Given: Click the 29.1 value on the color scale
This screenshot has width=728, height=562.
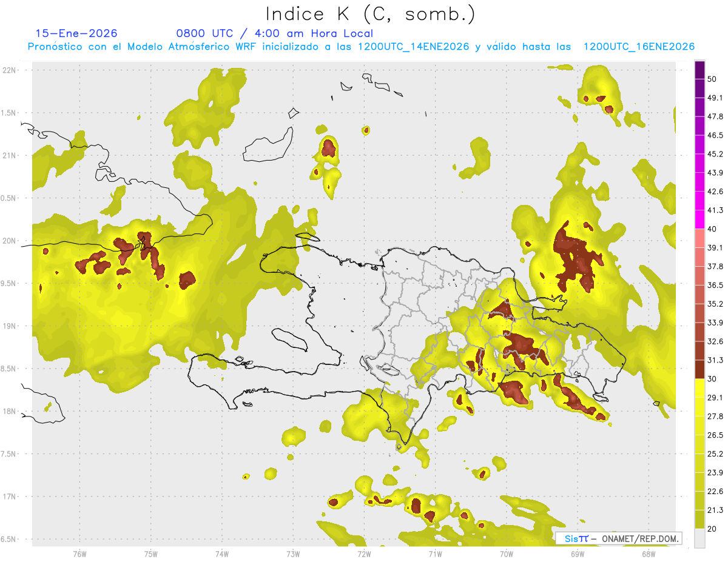Looking at the screenshot, I should point(715,398).
